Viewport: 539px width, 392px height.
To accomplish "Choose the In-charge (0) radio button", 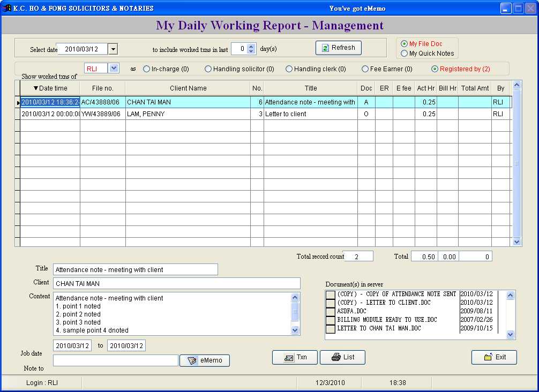I will [x=146, y=69].
